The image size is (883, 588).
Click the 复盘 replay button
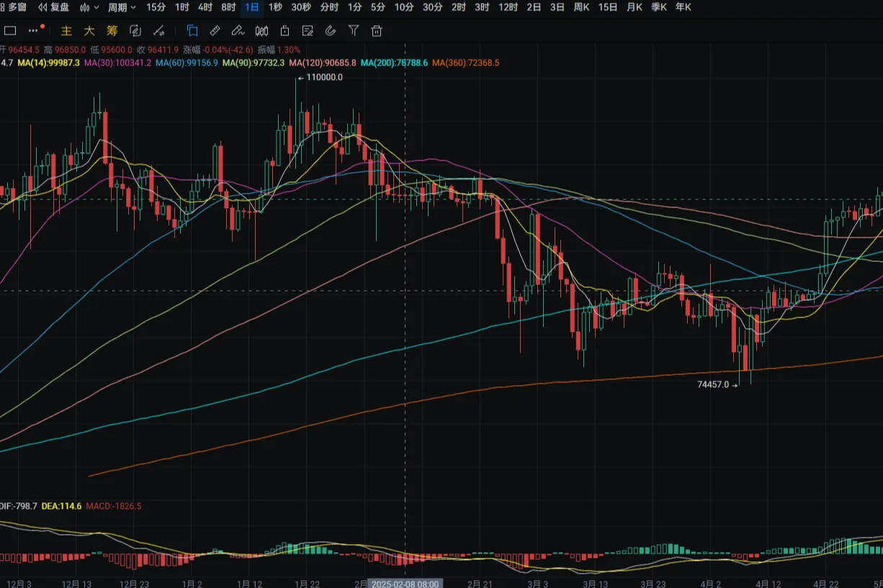[55, 7]
